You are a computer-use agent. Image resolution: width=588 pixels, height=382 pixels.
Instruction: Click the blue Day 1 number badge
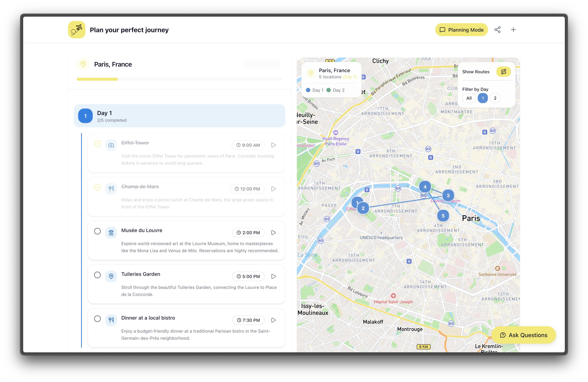coord(85,116)
